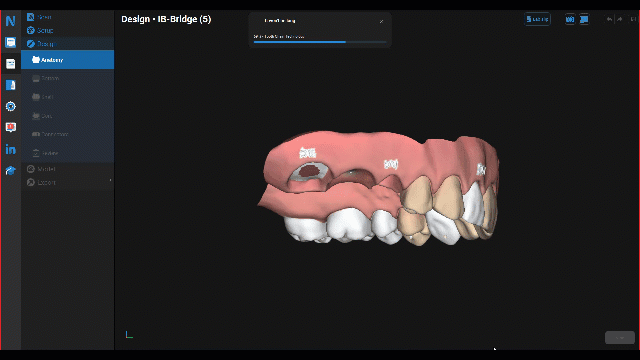Click the last icon at the top-right edge, right of Redo
The width and height of the screenshot is (640, 360).
coord(634,19)
